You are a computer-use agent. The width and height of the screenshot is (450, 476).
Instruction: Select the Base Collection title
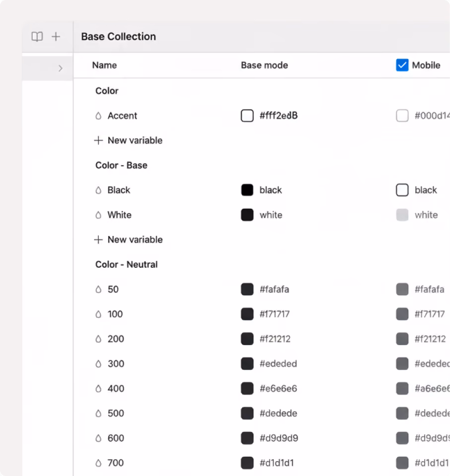[119, 37]
